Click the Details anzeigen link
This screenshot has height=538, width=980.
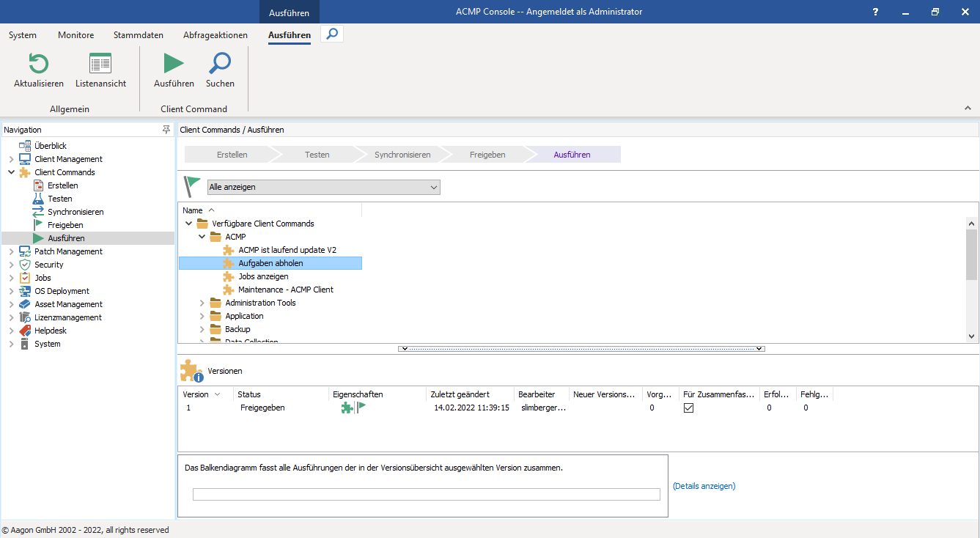point(704,486)
